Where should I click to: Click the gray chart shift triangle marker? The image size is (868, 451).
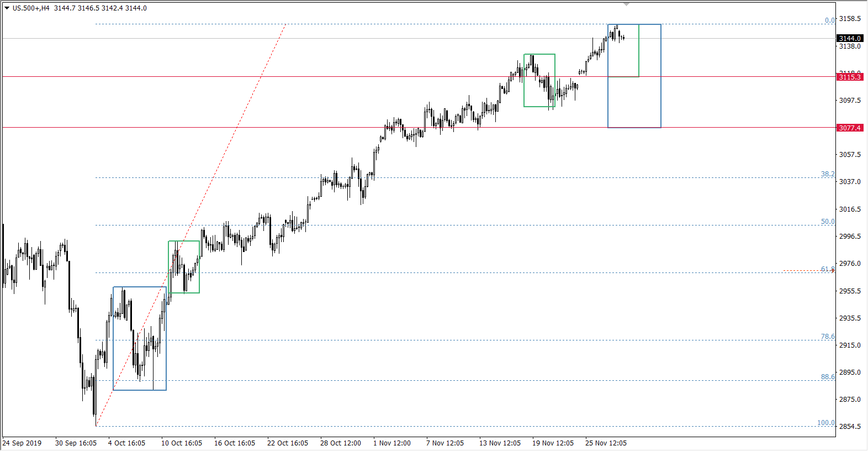[x=626, y=4]
